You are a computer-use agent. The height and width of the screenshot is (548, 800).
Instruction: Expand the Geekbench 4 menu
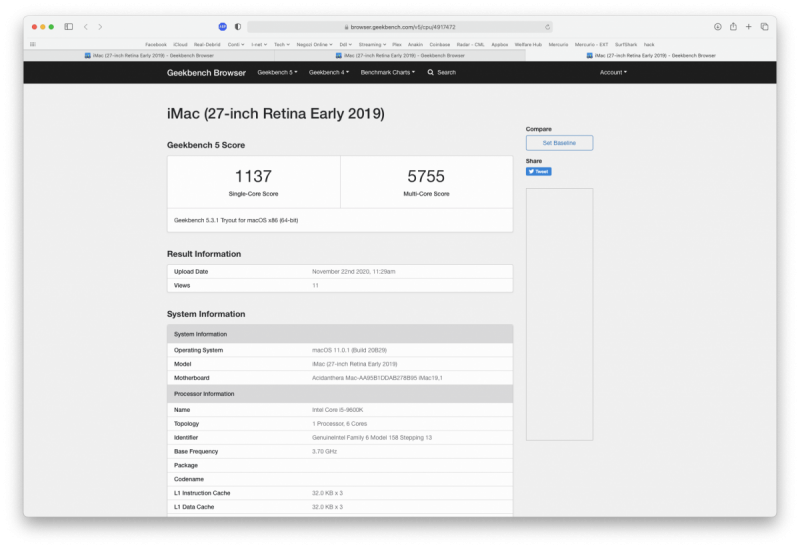(x=329, y=72)
